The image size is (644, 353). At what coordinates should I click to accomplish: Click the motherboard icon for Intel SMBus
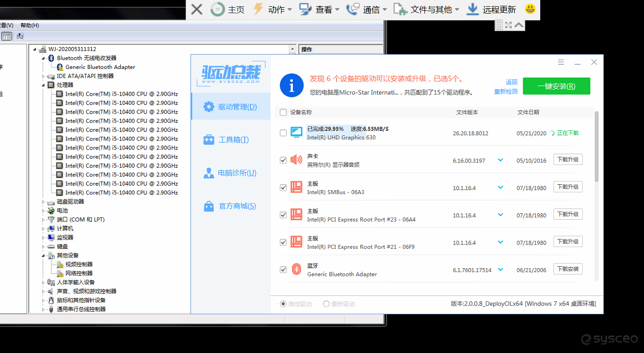pos(296,187)
